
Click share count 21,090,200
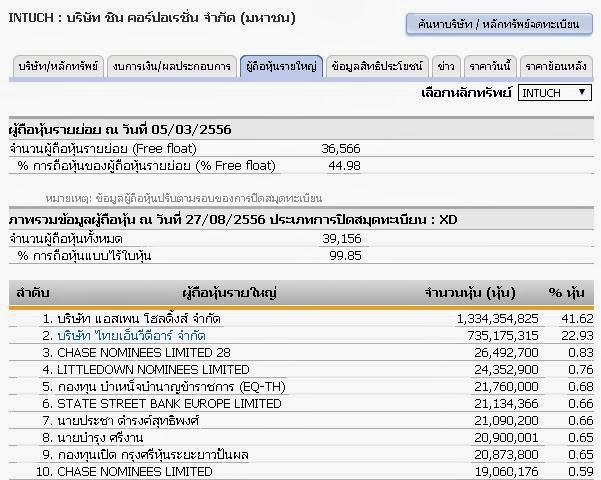click(x=506, y=421)
